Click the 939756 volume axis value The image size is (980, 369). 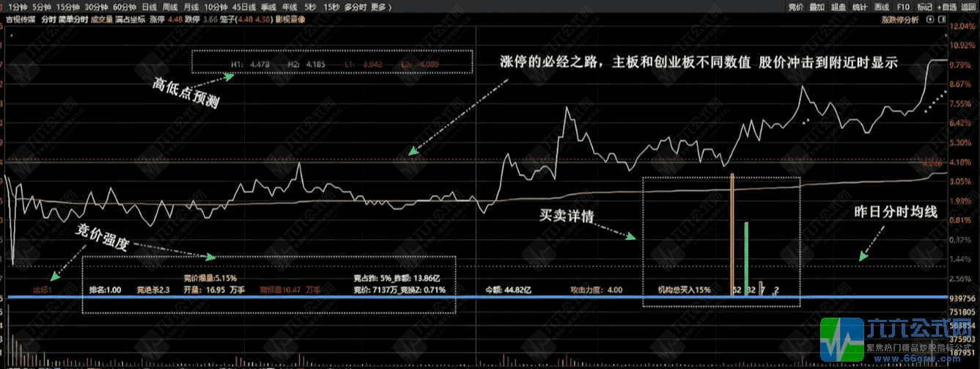click(963, 299)
